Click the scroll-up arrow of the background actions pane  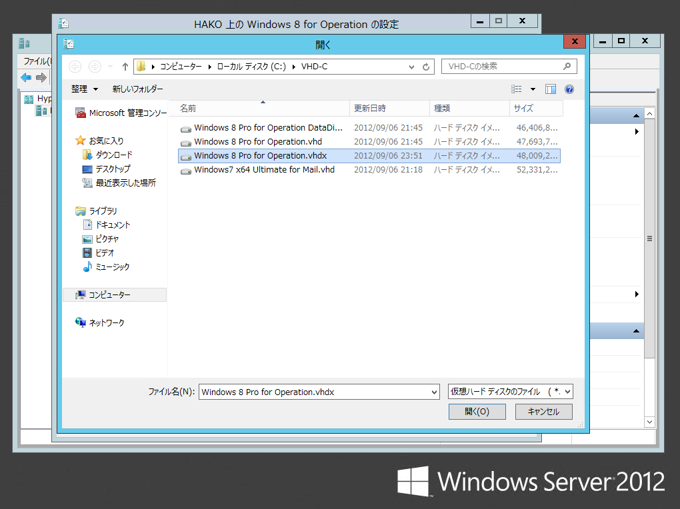[x=649, y=114]
